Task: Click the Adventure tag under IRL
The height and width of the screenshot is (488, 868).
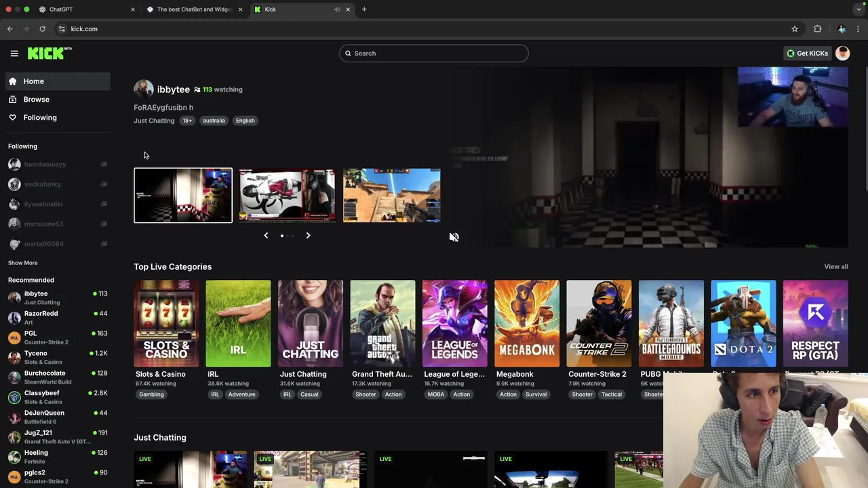Action: pyautogui.click(x=241, y=394)
